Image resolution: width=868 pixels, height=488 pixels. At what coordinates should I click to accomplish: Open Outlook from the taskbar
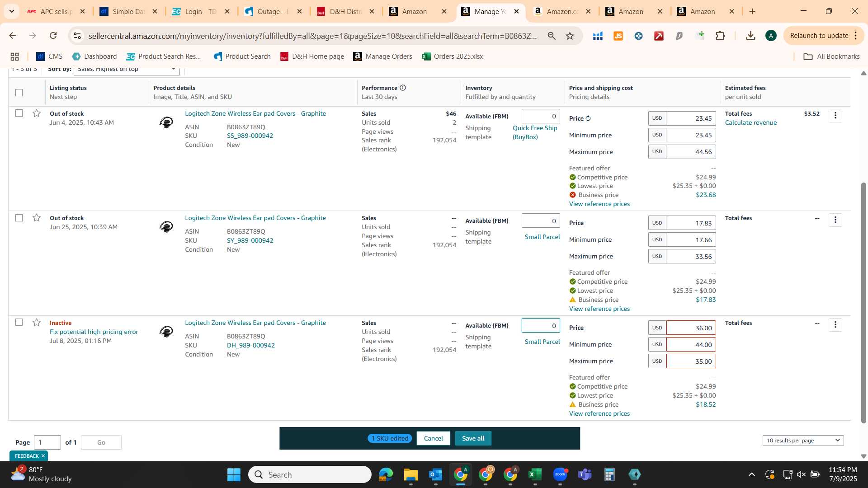tap(435, 474)
